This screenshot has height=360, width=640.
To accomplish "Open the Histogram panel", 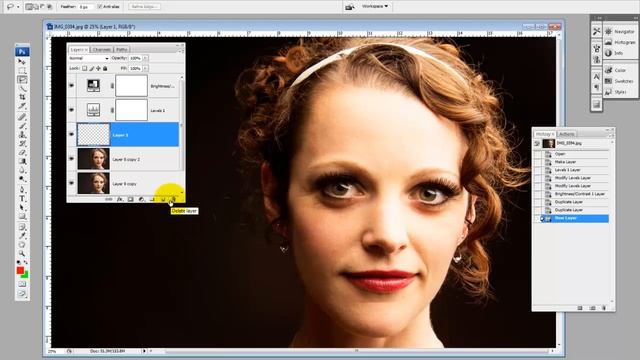I will point(620,42).
